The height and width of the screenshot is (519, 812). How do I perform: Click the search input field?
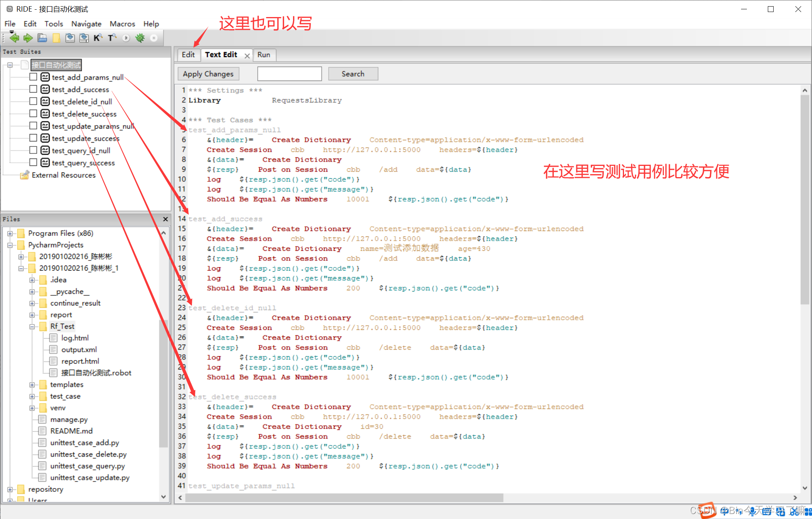point(290,73)
